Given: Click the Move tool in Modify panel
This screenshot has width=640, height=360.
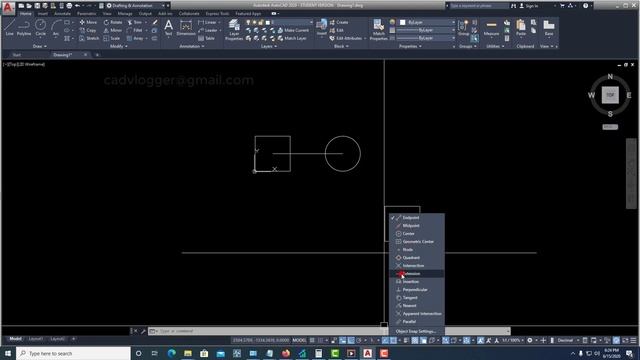Looking at the screenshot, I should click(x=88, y=22).
